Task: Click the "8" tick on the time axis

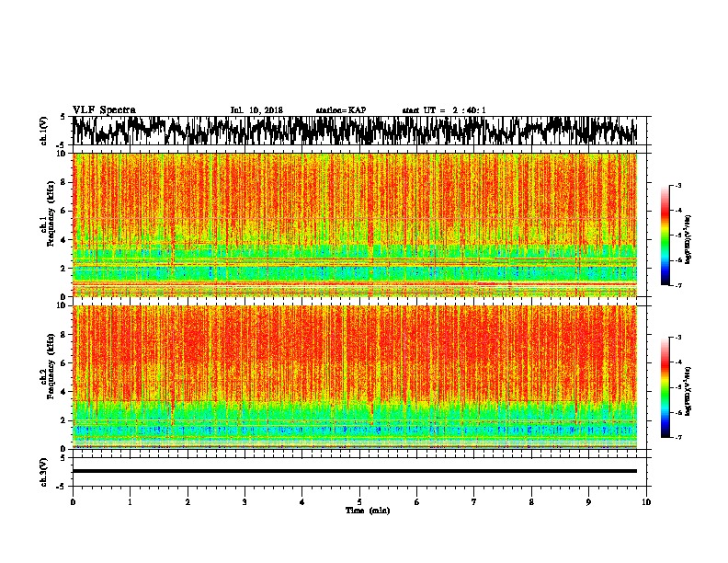Action: coord(531,502)
